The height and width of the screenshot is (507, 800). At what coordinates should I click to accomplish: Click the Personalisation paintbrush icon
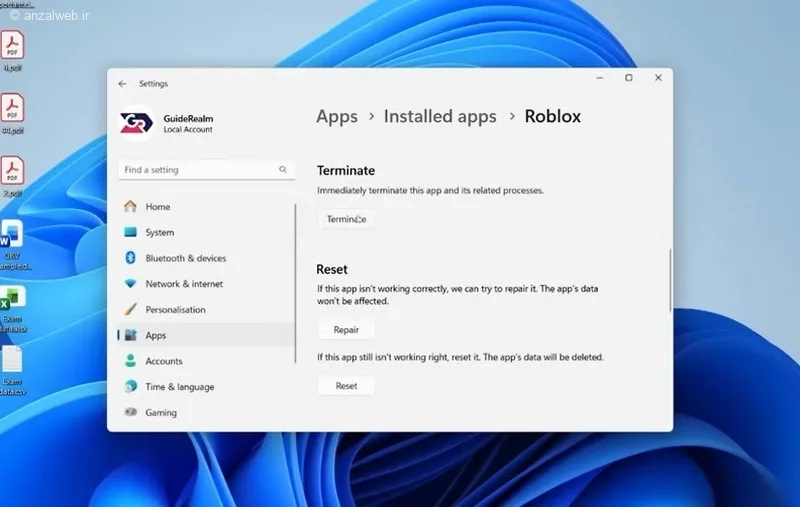(x=131, y=309)
